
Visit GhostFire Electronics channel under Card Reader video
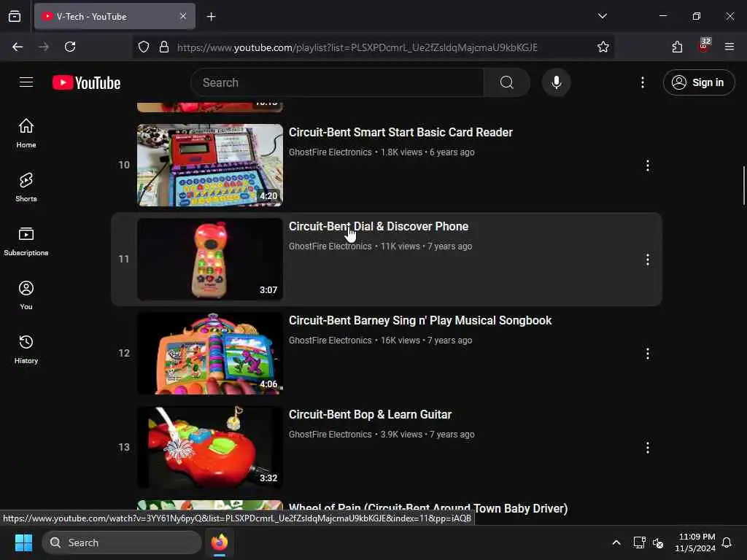coord(330,152)
